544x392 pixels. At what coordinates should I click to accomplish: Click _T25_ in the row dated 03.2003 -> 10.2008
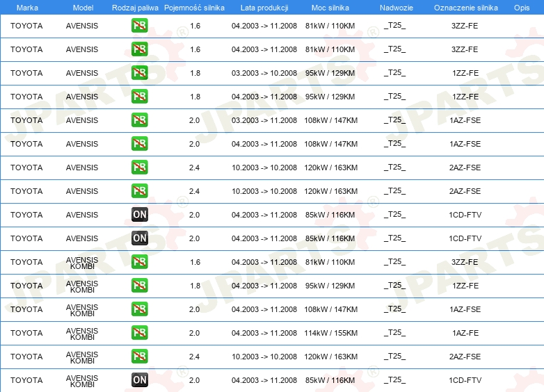click(x=395, y=73)
